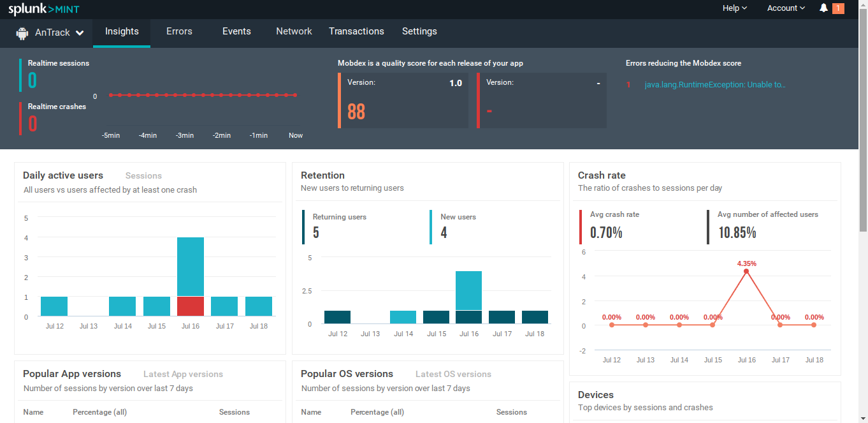Open the Settings tab
Viewport: 868px width, 423px height.
tap(419, 31)
